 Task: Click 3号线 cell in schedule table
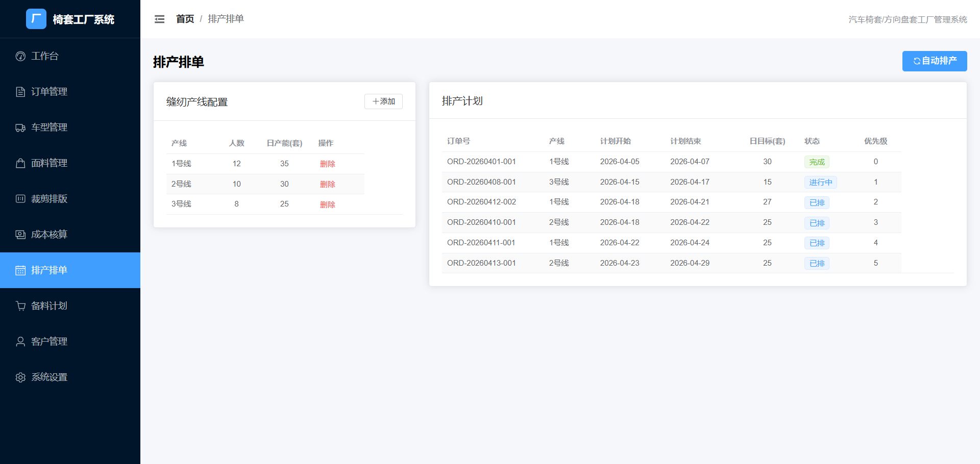click(x=559, y=182)
